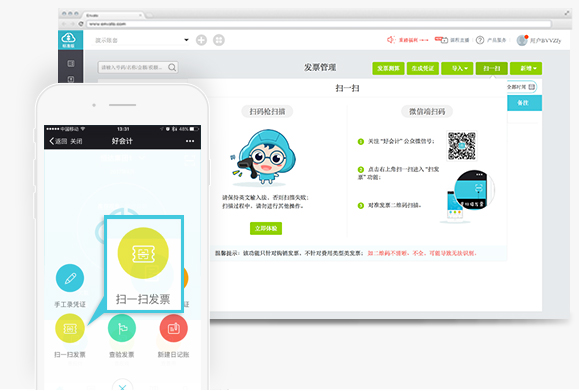Click the user avatar in the header

(522, 40)
